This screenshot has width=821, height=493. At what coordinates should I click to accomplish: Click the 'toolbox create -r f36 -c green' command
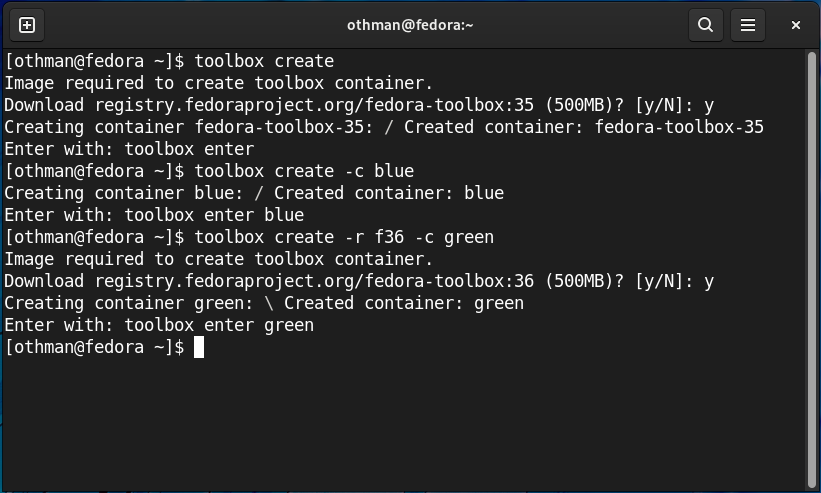tap(344, 237)
